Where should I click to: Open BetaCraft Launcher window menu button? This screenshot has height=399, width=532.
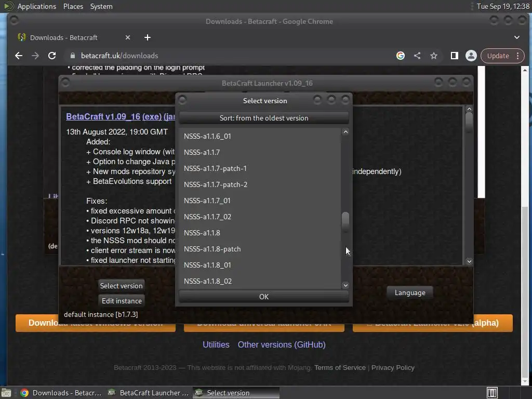click(x=65, y=83)
